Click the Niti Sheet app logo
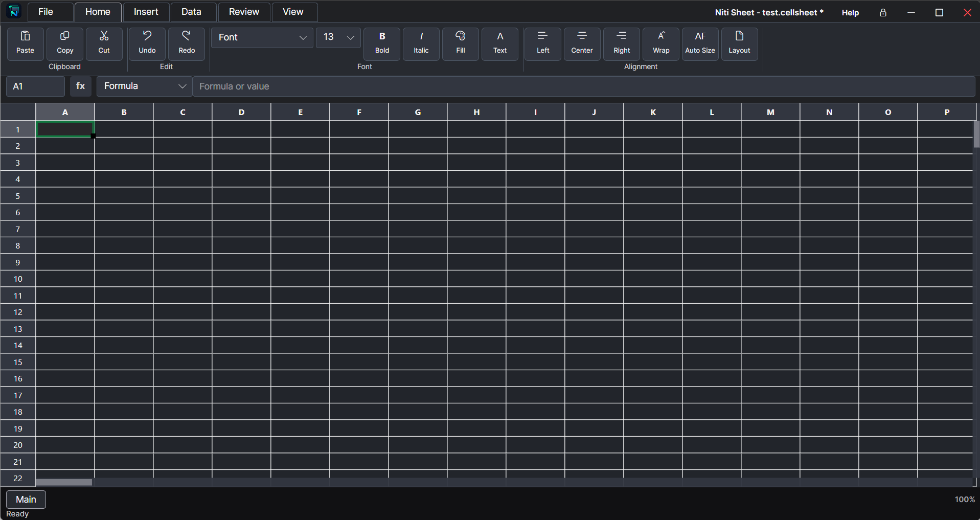 pos(14,11)
